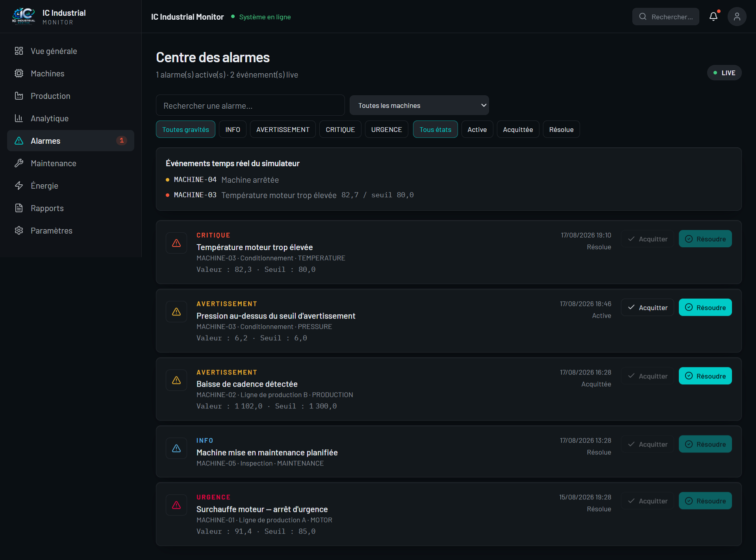The width and height of the screenshot is (756, 560).
Task: Click Acquitter on Surchauffe moteur alarm
Action: [647, 501]
